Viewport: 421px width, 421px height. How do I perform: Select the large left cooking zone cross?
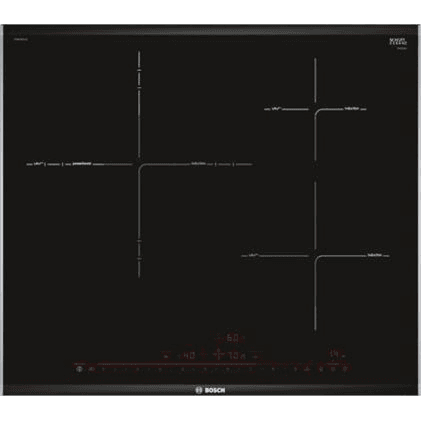tap(139, 164)
